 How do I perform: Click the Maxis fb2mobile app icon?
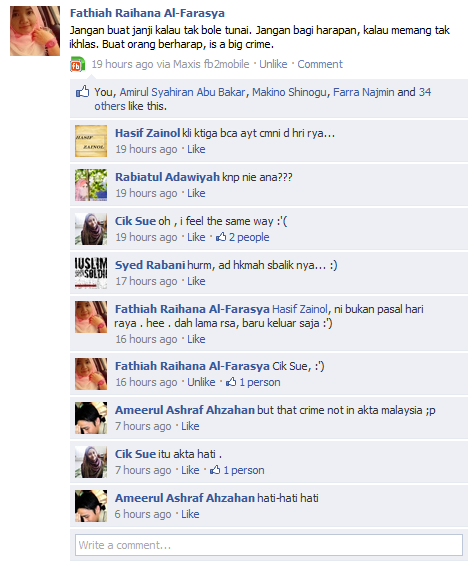click(x=77, y=65)
